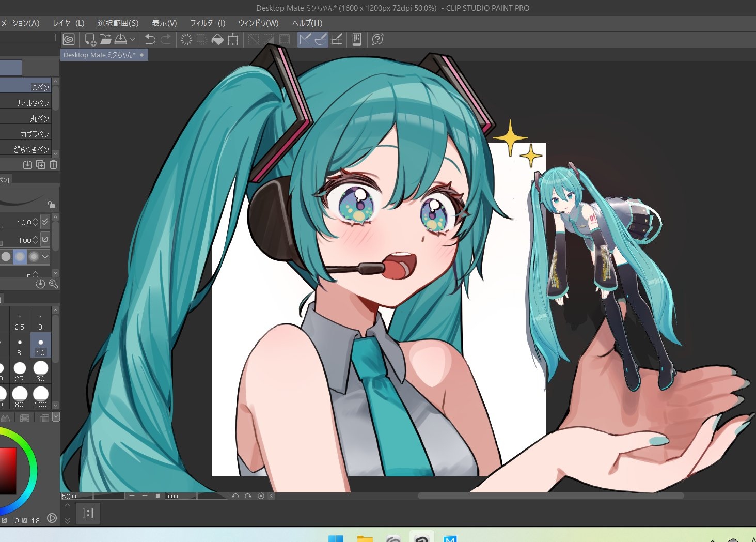The image size is (756, 542).
Task: Click the clear layer icon
Action: coord(186,39)
